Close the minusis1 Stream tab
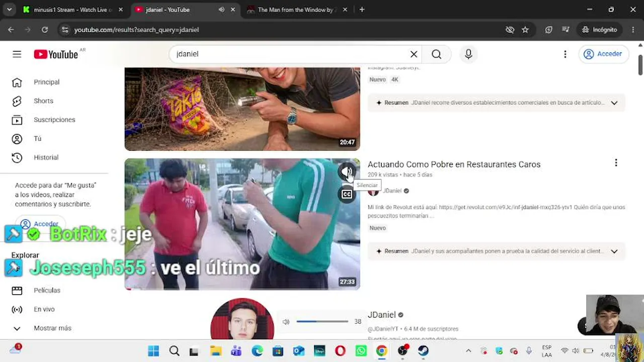Screen dimensions: 644x362 (x=121, y=10)
